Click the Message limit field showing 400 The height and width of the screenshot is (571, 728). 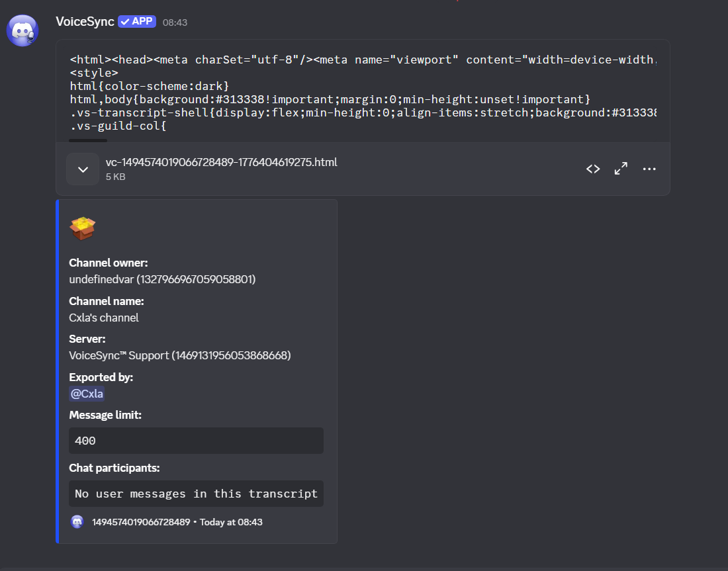coord(196,441)
